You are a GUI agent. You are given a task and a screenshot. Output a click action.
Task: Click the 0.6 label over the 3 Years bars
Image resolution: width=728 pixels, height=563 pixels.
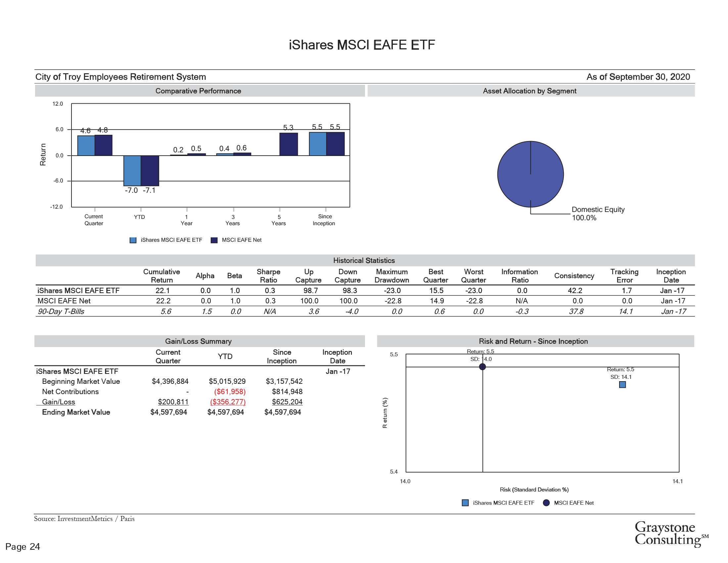[x=241, y=148]
